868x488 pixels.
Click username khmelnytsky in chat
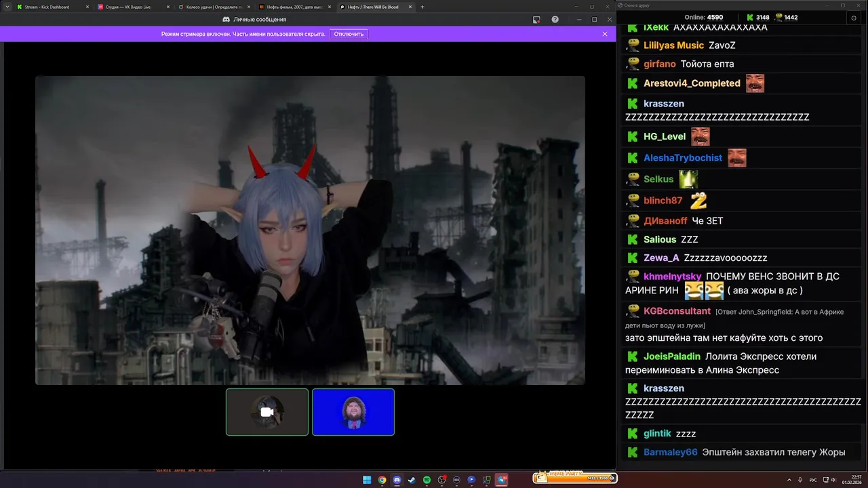click(672, 277)
